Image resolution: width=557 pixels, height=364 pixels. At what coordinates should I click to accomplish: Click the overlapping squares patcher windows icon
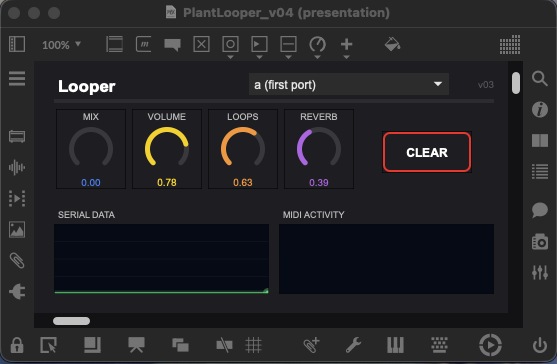(92, 345)
